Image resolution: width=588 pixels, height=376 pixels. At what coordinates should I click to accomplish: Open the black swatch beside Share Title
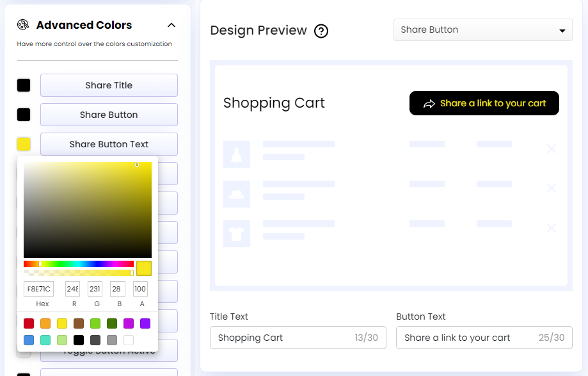pyautogui.click(x=24, y=85)
